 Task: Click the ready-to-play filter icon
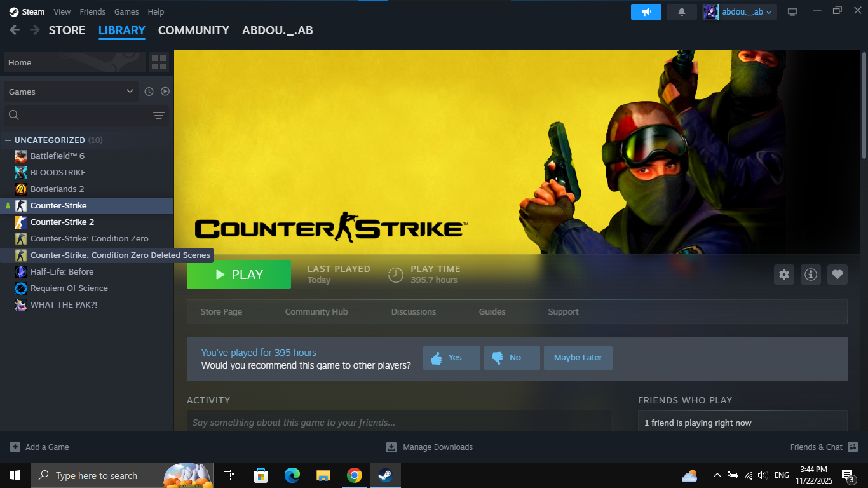pos(165,91)
